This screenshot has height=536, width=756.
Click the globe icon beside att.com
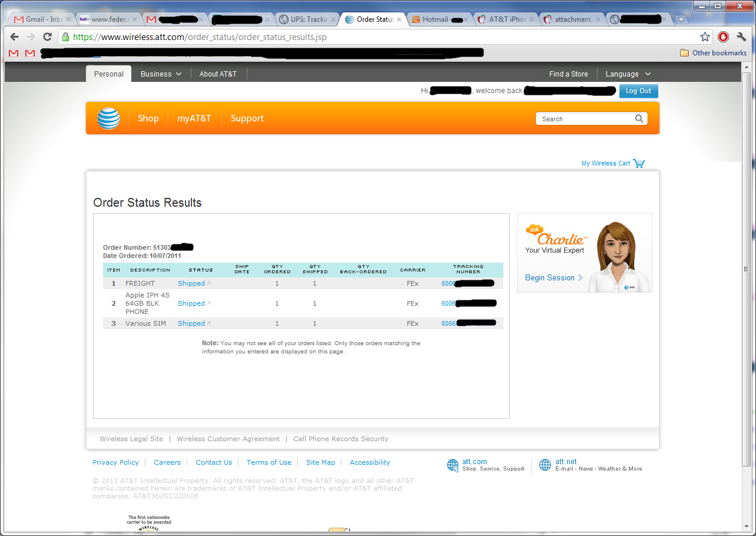pos(453,466)
